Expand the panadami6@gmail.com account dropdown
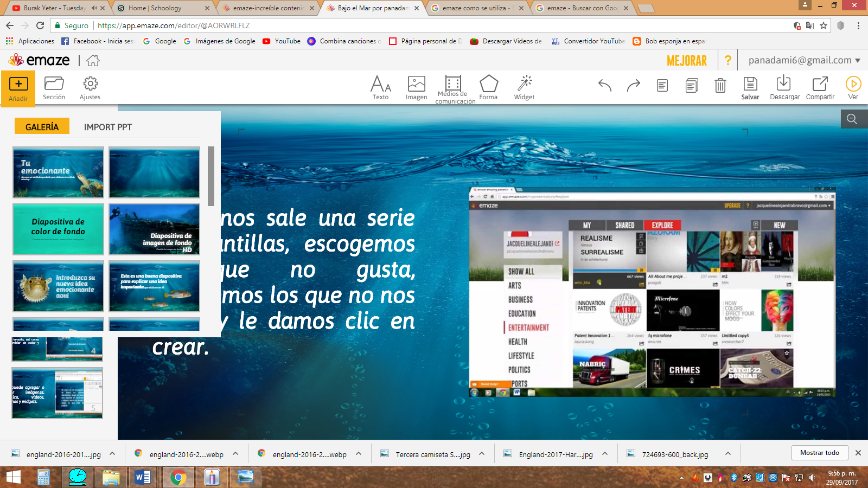This screenshot has width=868, height=488. pyautogui.click(x=805, y=60)
